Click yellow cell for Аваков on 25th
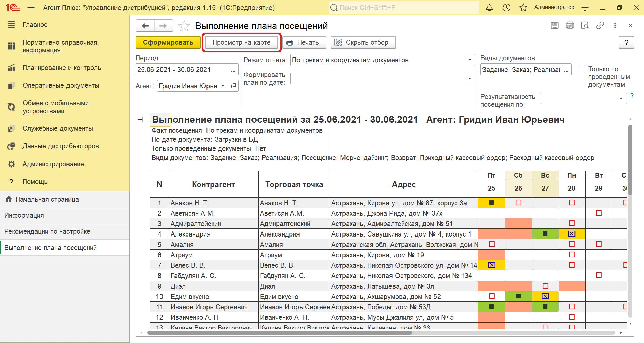 coord(491,203)
